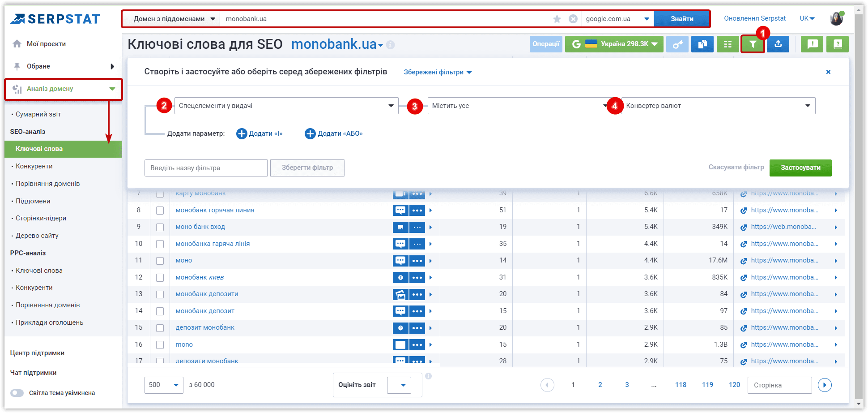Click the 'Зберегти фільтр' button
Viewport: 868px width, 413px height.
pyautogui.click(x=307, y=168)
